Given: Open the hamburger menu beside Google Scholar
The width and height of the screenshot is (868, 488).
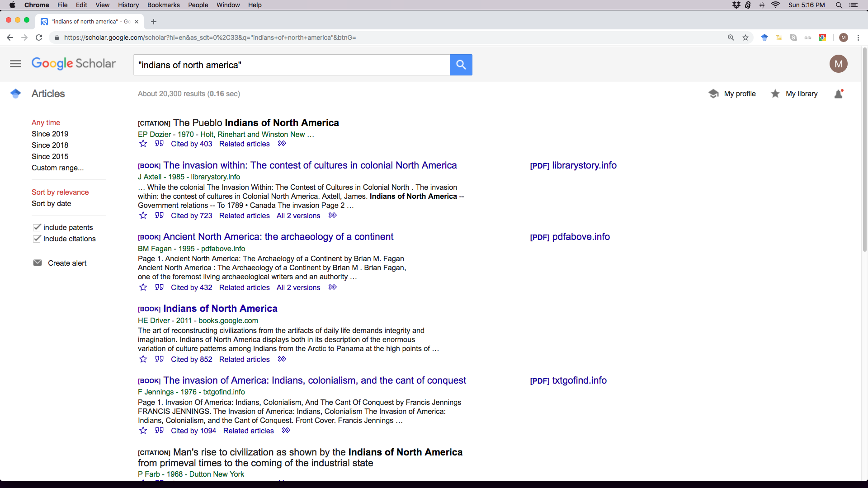Looking at the screenshot, I should [15, 64].
